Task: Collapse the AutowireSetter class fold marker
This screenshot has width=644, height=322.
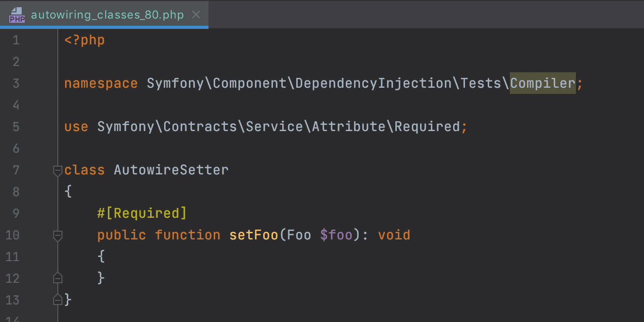Action: point(58,170)
